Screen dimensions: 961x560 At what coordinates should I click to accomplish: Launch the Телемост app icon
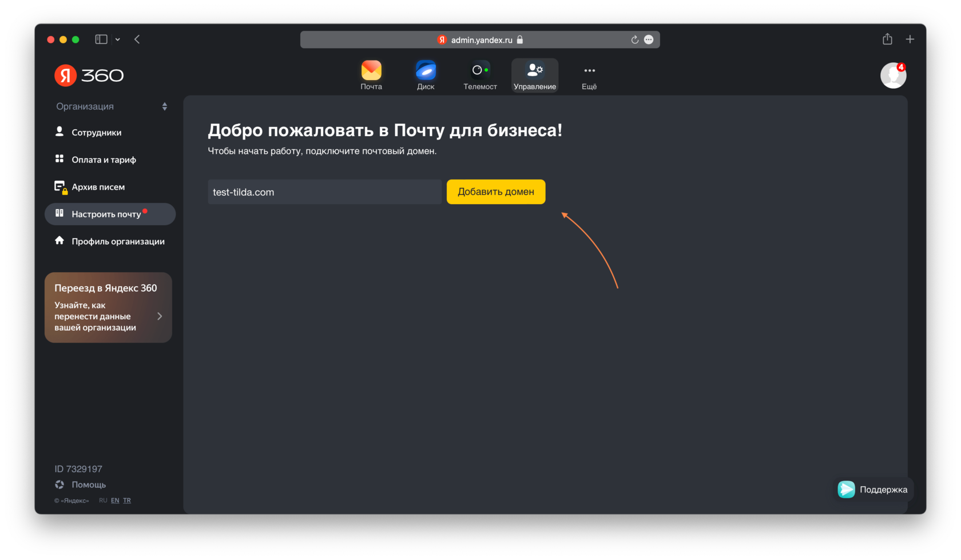tap(480, 75)
